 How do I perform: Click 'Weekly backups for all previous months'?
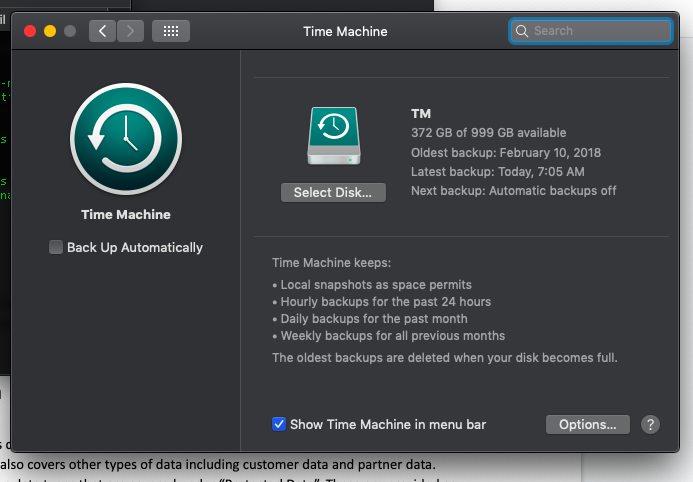click(388, 336)
